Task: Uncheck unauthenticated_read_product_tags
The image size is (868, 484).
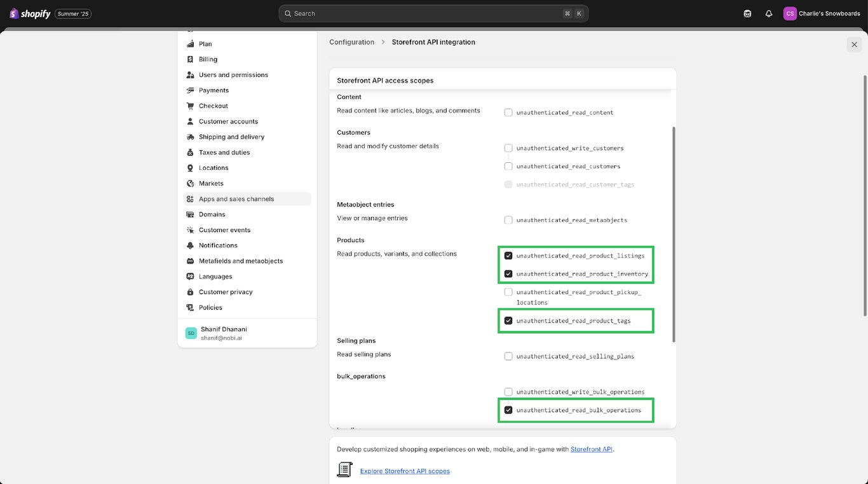Action: point(508,321)
